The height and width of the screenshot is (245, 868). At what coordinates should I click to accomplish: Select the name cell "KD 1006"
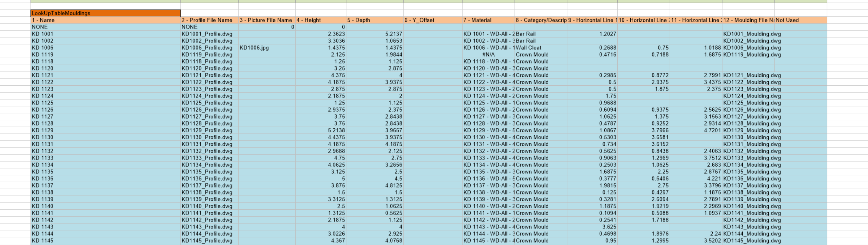[106, 48]
